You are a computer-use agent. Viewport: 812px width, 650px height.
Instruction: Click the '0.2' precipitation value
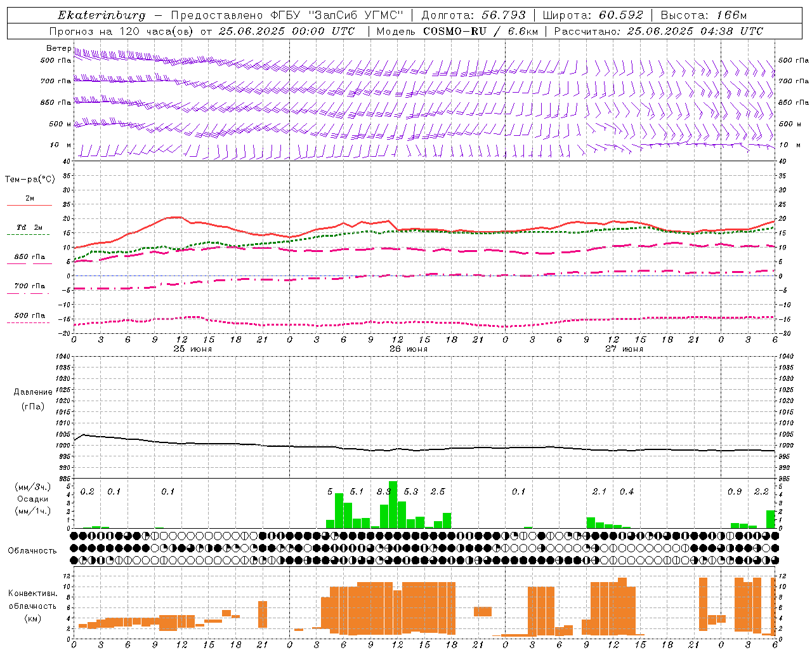tap(88, 492)
